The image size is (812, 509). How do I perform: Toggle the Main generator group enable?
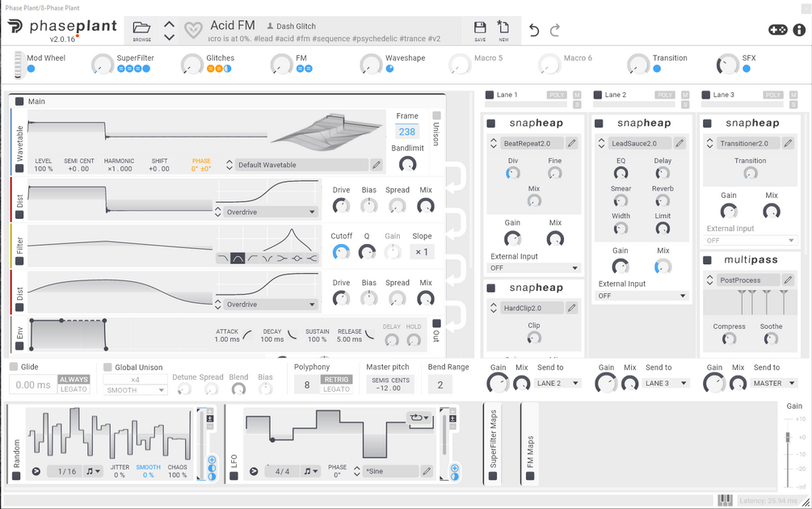tap(19, 101)
